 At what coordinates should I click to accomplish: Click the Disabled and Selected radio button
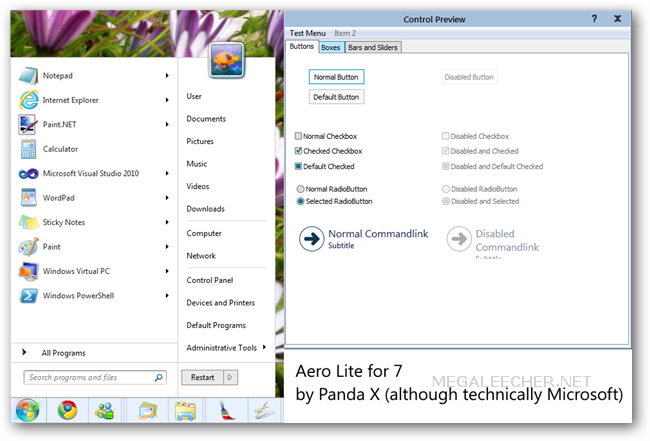(446, 201)
